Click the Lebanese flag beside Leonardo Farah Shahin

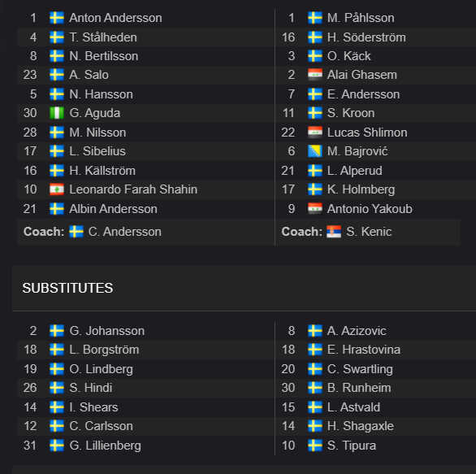click(57, 189)
